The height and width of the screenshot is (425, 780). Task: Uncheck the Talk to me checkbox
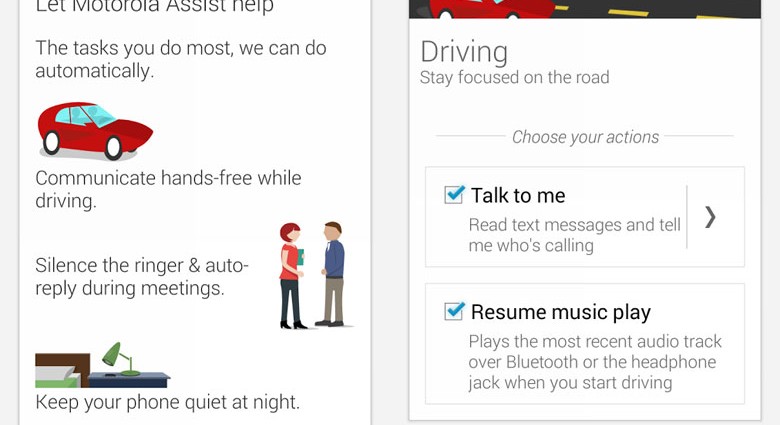click(454, 195)
